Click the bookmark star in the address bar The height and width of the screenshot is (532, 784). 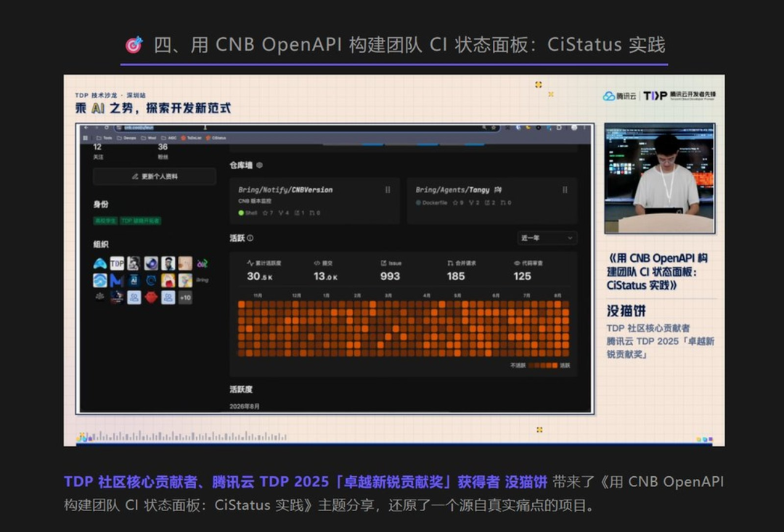[x=494, y=128]
